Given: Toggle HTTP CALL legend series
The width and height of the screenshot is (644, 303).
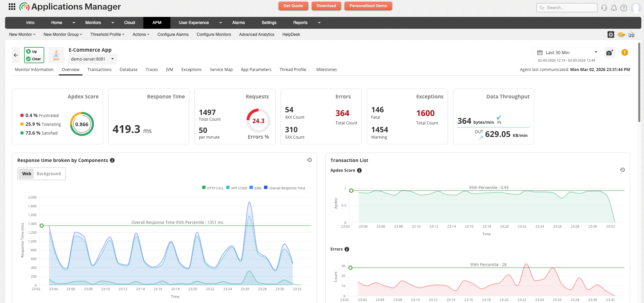Looking at the screenshot, I should tap(213, 188).
